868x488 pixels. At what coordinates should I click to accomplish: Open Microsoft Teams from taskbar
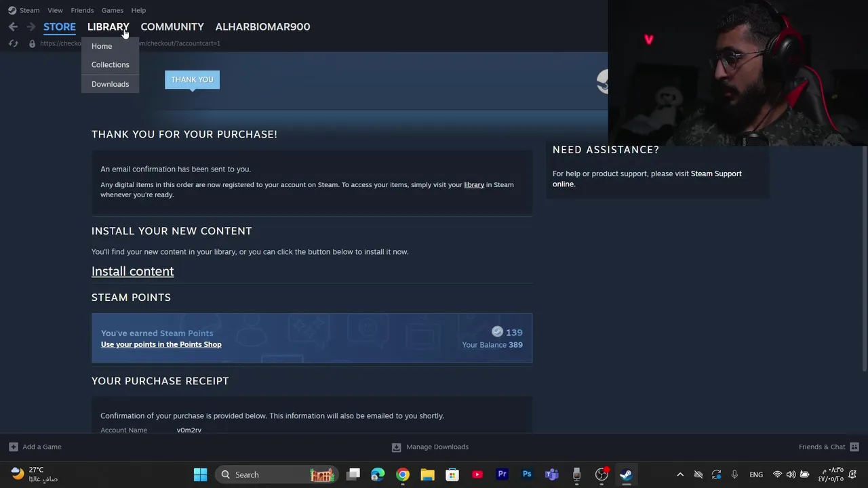coord(552,474)
